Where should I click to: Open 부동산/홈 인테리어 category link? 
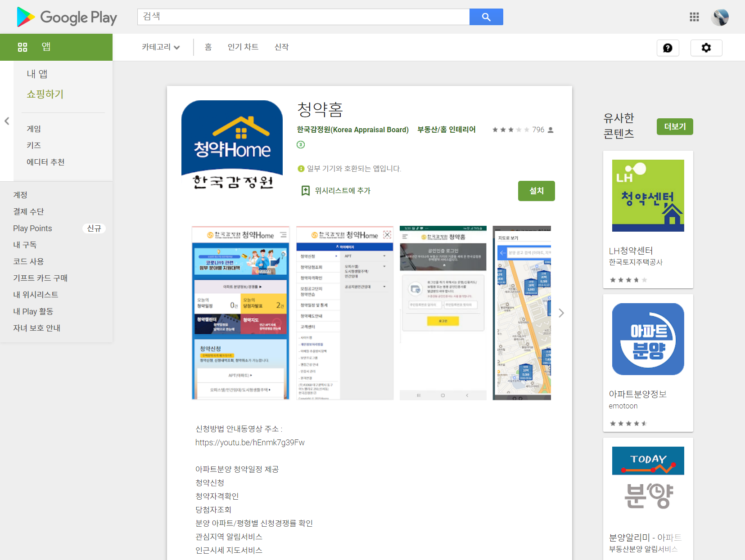(446, 130)
